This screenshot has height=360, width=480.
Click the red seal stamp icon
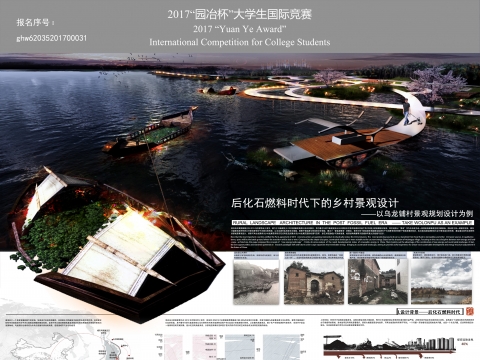pyautogui.click(x=470, y=311)
